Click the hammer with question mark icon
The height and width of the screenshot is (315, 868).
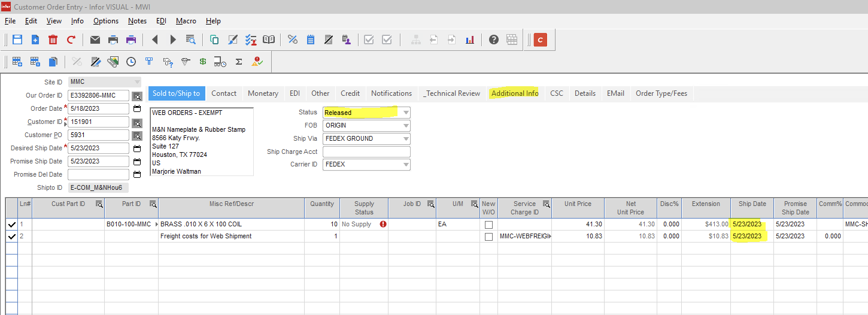tap(168, 61)
